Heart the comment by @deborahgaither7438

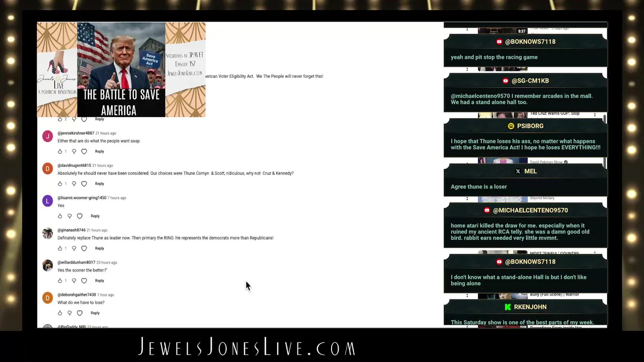click(x=79, y=313)
